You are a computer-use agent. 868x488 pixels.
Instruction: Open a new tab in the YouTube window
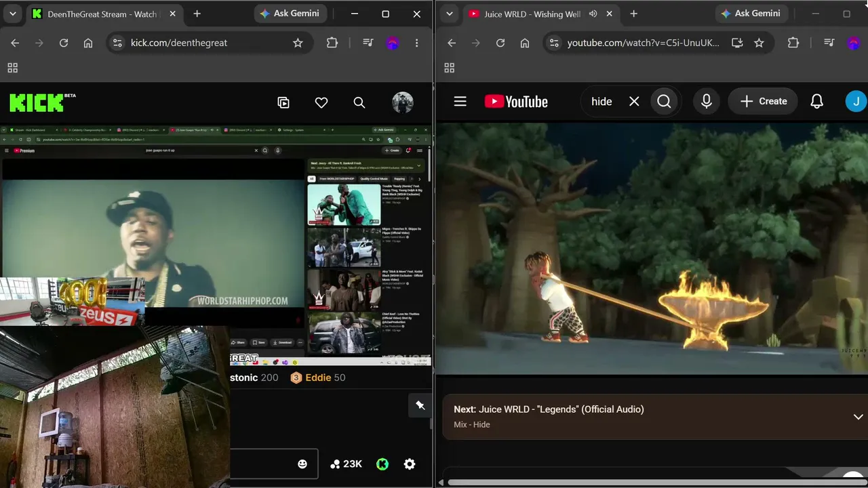click(633, 14)
